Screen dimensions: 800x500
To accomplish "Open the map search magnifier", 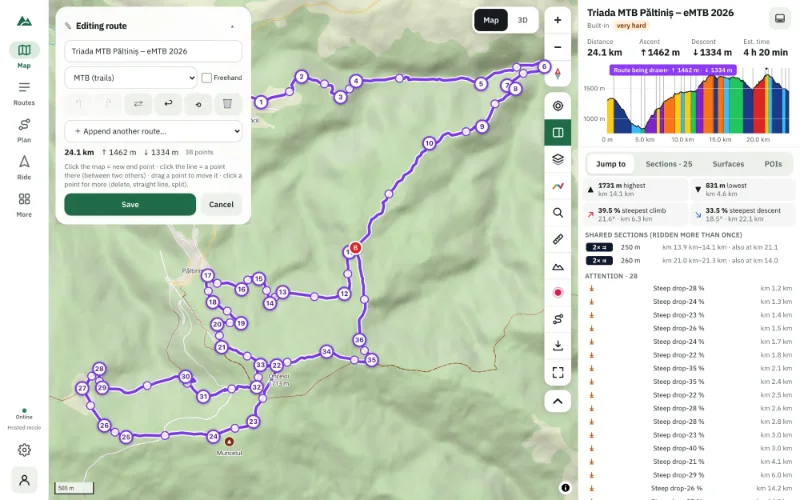I will pyautogui.click(x=558, y=213).
